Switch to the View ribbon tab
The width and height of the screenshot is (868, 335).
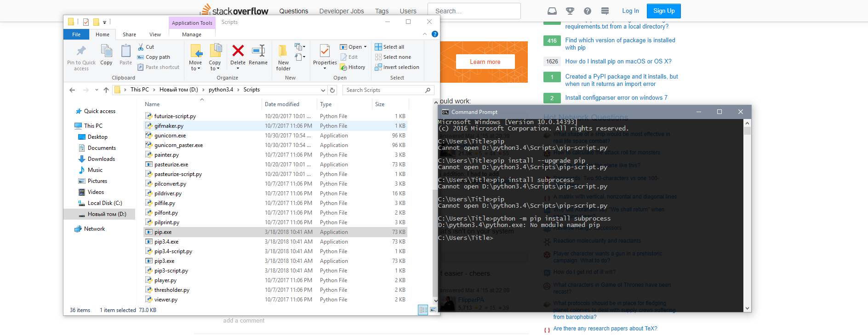click(155, 34)
